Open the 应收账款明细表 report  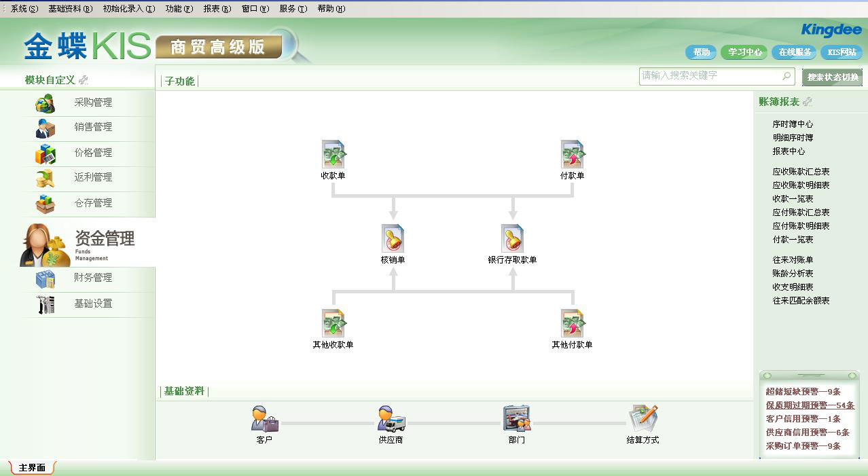801,185
